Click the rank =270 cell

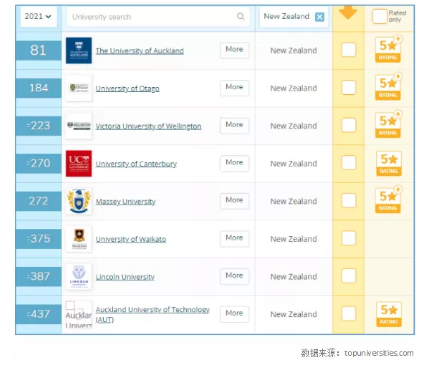pos(39,163)
